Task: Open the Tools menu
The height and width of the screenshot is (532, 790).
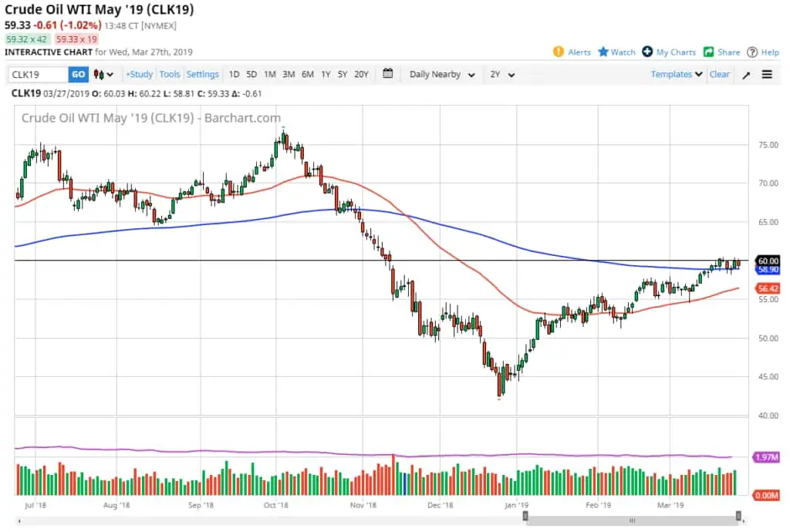Action: (170, 75)
